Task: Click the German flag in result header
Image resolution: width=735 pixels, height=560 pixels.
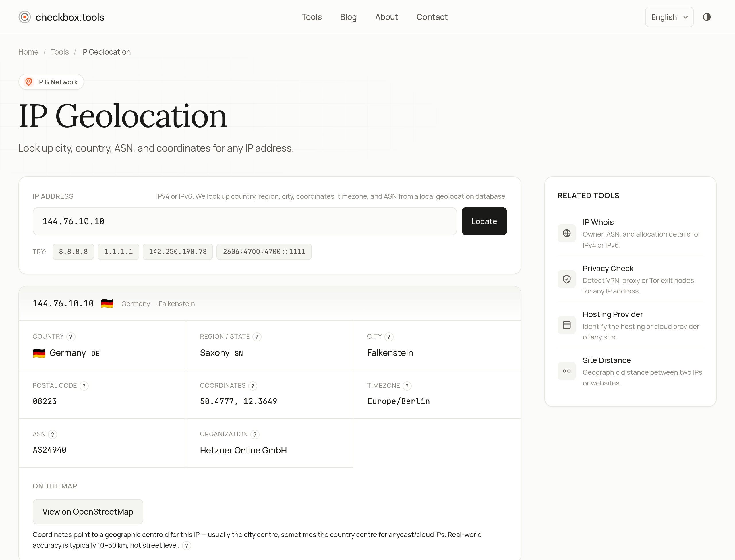Action: pyautogui.click(x=107, y=304)
